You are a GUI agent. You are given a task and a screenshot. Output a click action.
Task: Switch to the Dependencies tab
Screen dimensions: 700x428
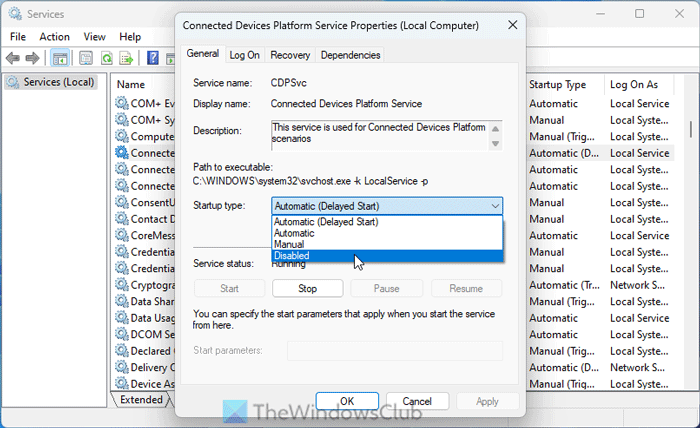coord(350,55)
